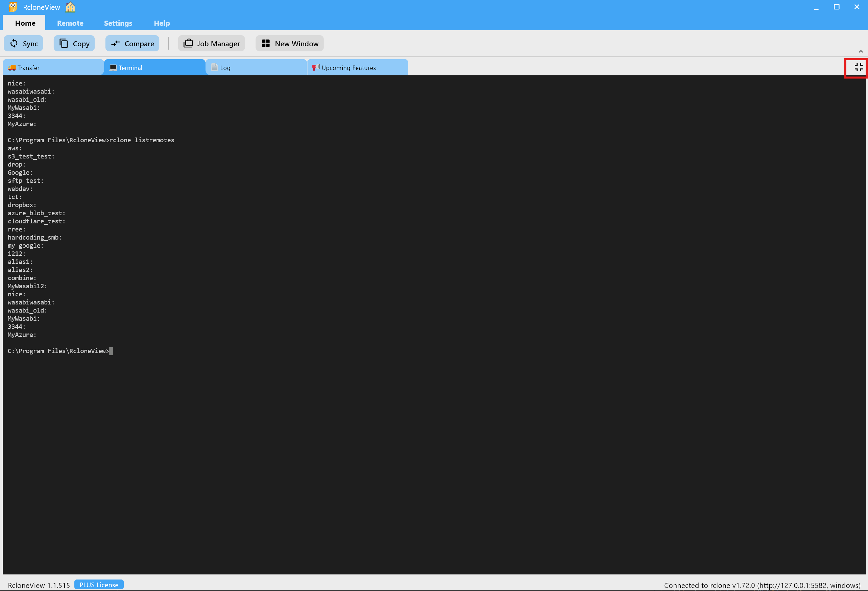Viewport: 868px width, 591px height.
Task: Click the Compare arrows icon
Action: click(x=116, y=43)
